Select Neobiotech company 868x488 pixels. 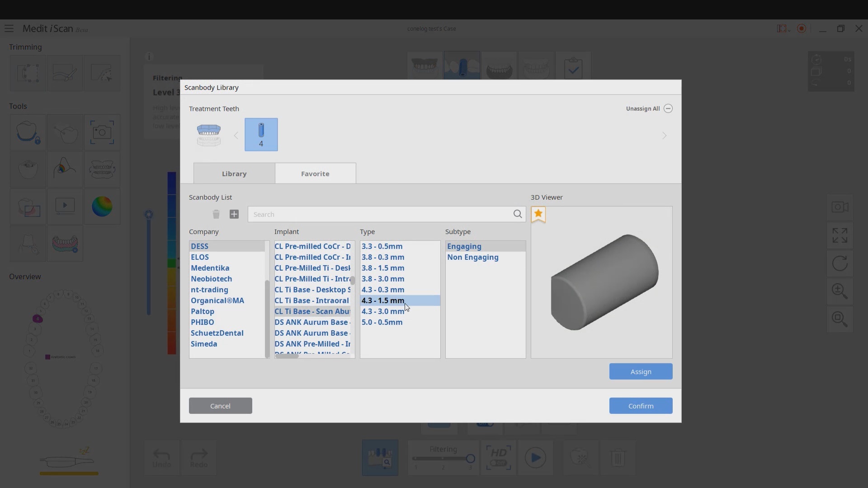(227, 279)
